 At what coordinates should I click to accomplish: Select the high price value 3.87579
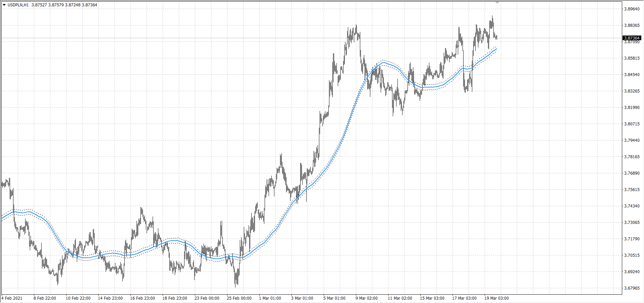[56, 5]
